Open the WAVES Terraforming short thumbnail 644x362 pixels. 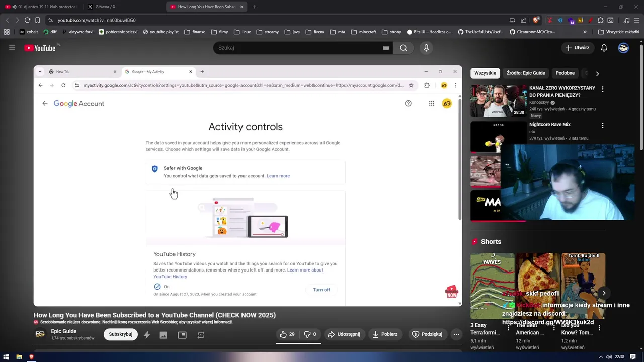click(492, 286)
